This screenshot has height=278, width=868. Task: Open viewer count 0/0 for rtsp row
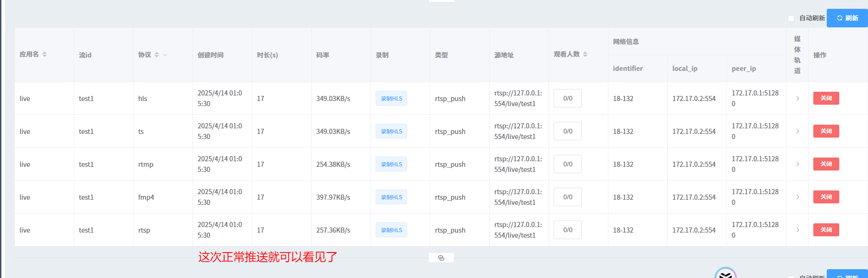568,230
